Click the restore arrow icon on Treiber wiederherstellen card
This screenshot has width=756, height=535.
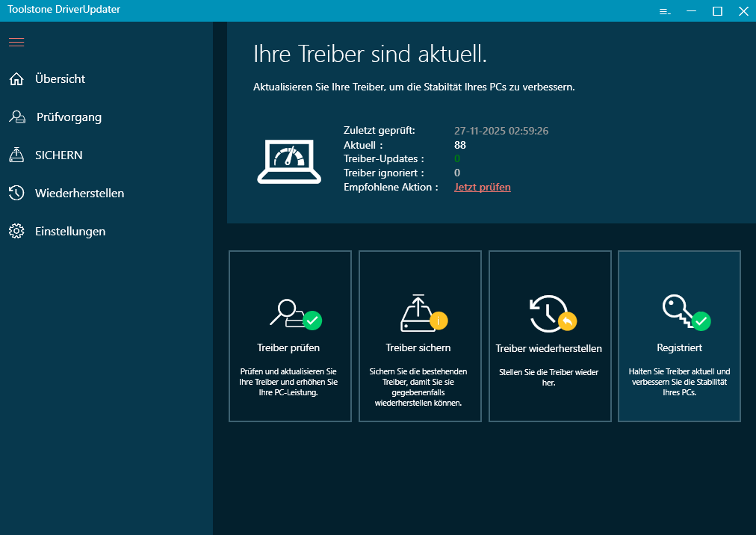pyautogui.click(x=548, y=314)
